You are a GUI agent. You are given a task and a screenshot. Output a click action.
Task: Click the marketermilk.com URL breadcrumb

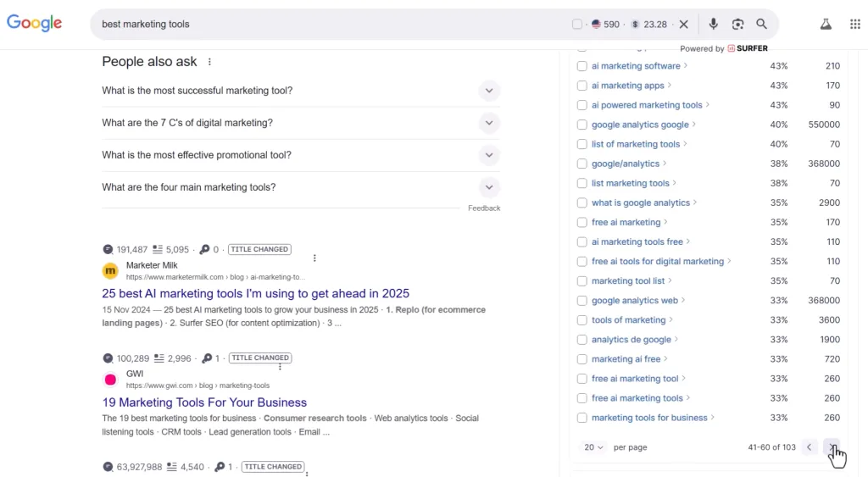pyautogui.click(x=215, y=277)
